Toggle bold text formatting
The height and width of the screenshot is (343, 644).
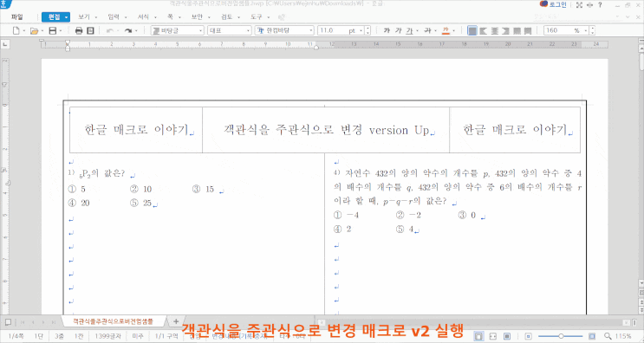point(387,31)
